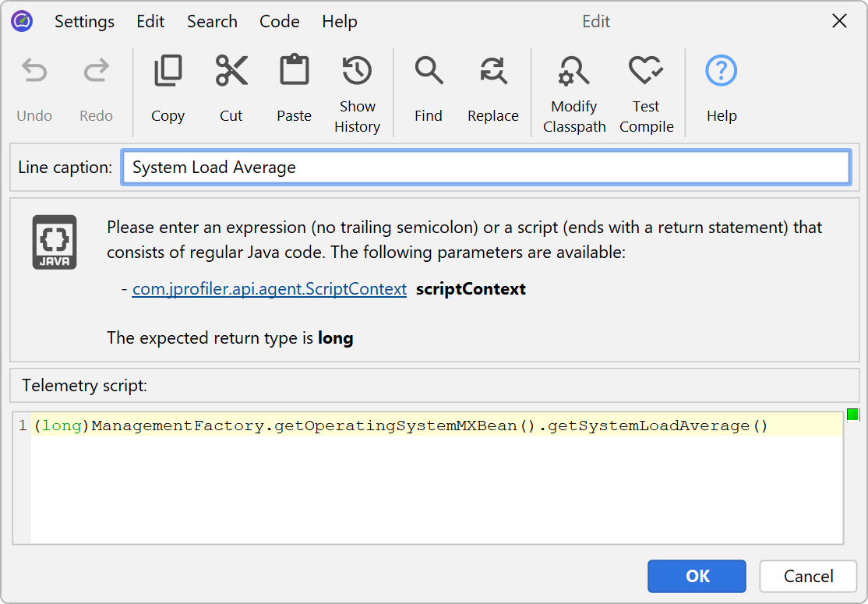Open the Search menu

[212, 22]
